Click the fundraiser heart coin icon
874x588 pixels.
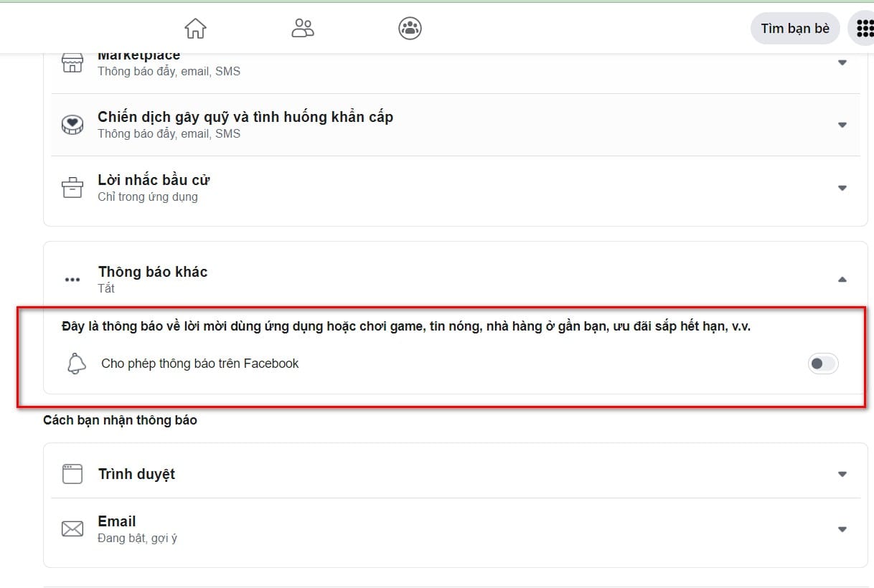pos(72,125)
